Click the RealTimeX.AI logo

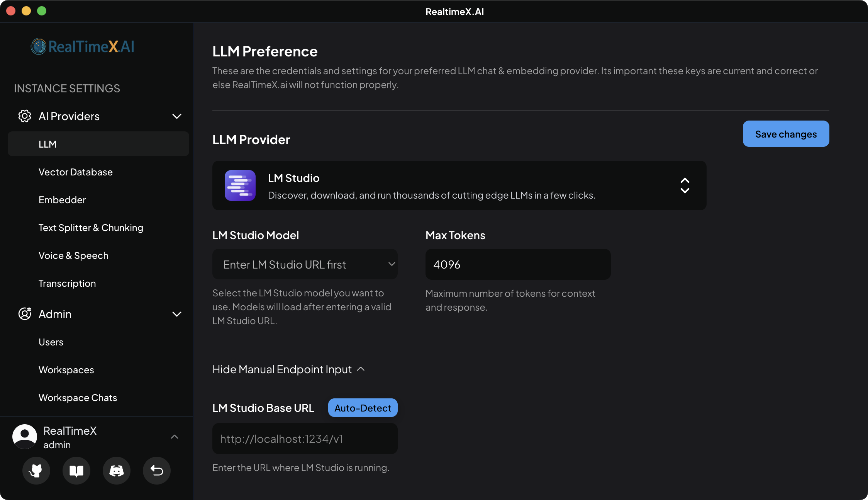click(82, 46)
